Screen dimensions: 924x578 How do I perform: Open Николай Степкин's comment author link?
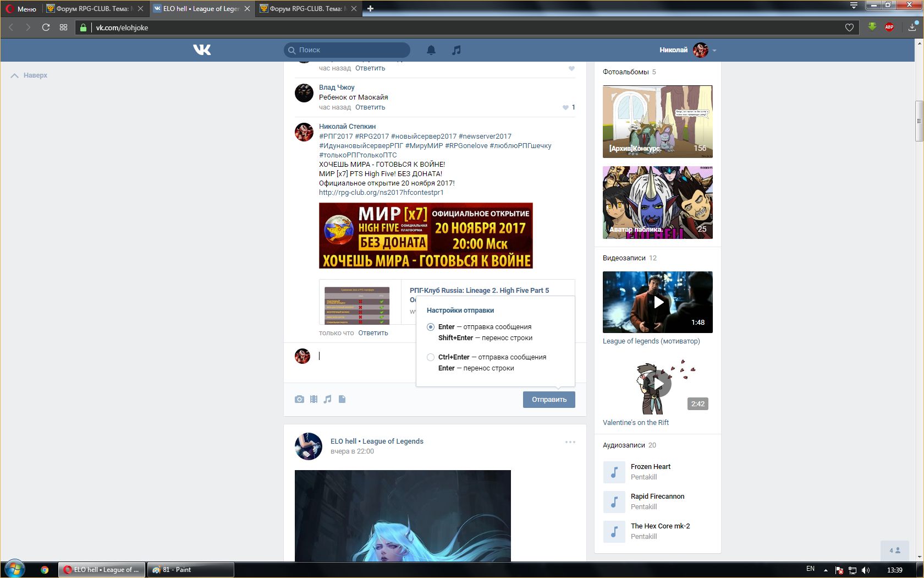pos(347,127)
